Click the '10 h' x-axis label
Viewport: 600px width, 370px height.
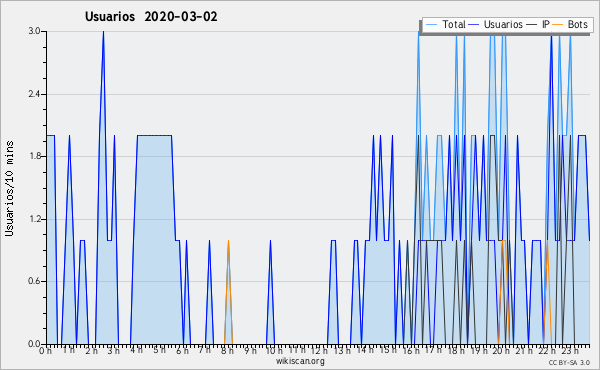tap(274, 350)
